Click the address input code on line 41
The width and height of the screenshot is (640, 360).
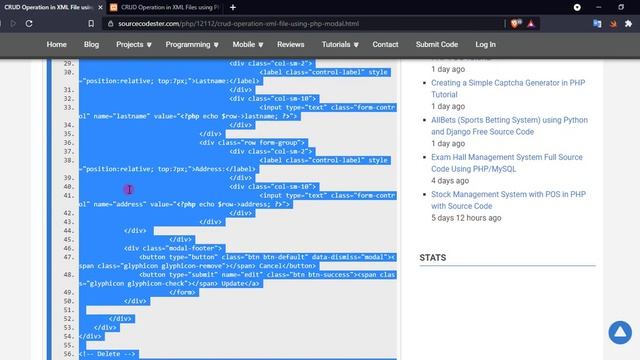point(237,200)
